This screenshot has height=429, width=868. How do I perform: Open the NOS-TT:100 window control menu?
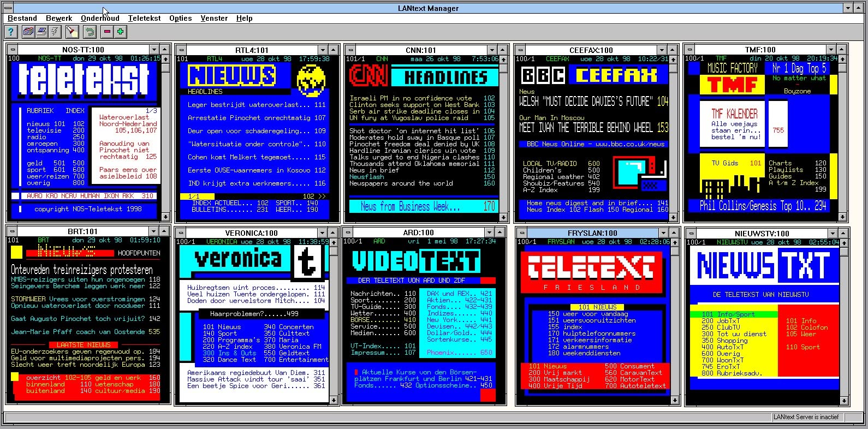coord(13,50)
